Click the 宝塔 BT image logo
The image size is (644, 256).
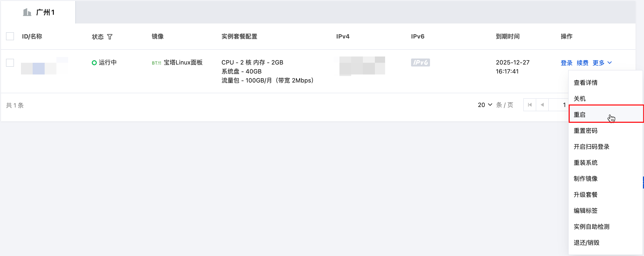156,63
